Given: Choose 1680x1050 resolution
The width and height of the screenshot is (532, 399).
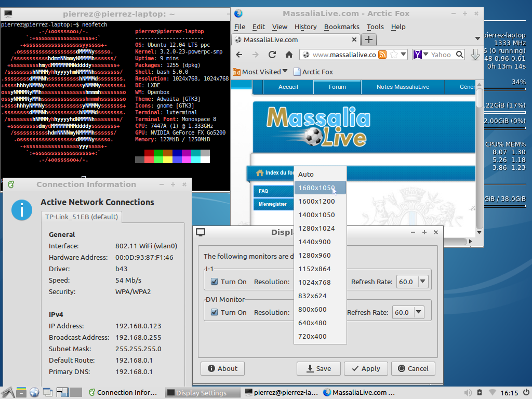Looking at the screenshot, I should point(320,188).
